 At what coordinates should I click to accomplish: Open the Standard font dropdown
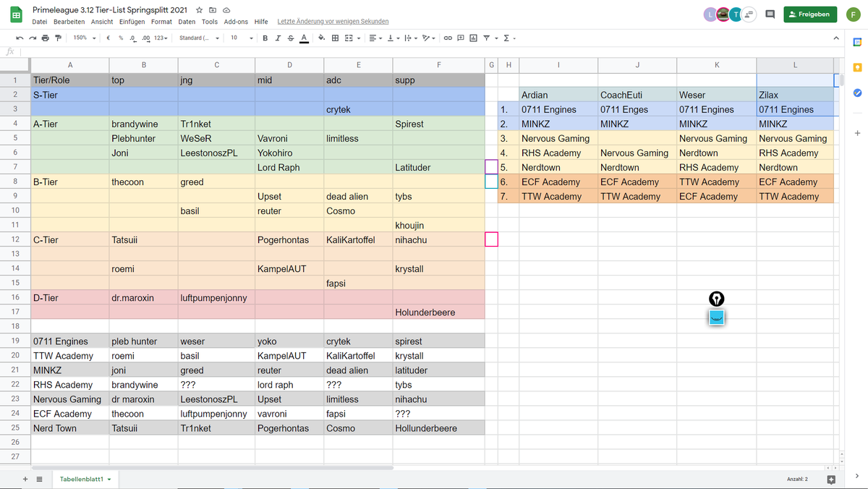pyautogui.click(x=199, y=38)
